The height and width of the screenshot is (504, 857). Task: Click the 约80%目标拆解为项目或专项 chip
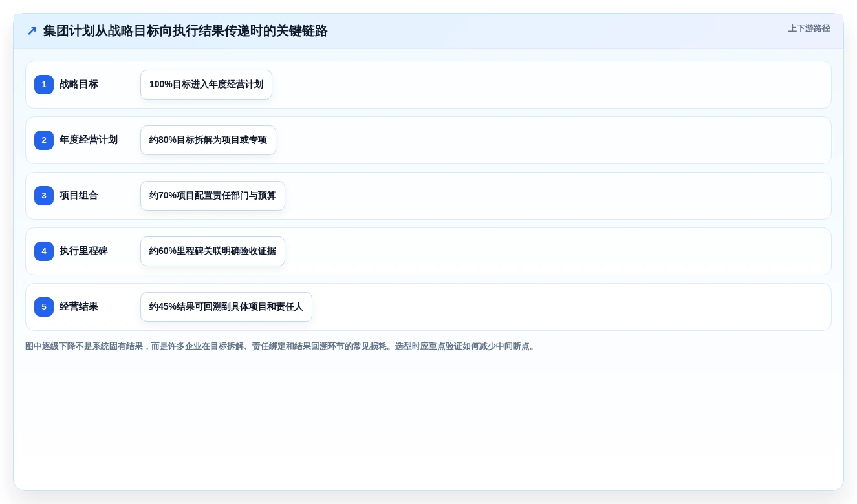tap(208, 140)
